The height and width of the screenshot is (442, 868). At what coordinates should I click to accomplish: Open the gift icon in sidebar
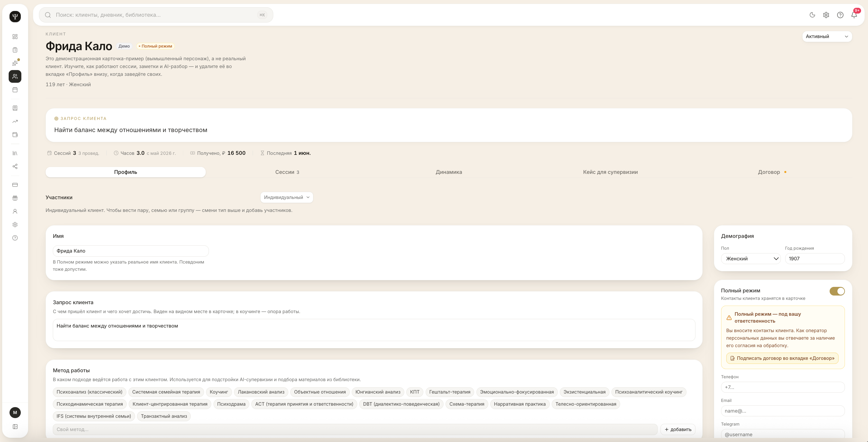coord(15,198)
